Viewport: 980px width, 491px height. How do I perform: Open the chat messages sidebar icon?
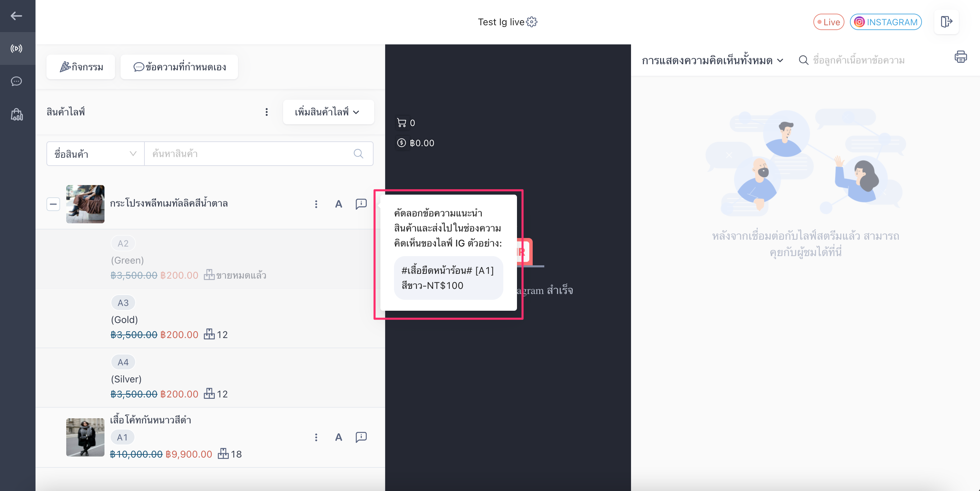point(16,81)
